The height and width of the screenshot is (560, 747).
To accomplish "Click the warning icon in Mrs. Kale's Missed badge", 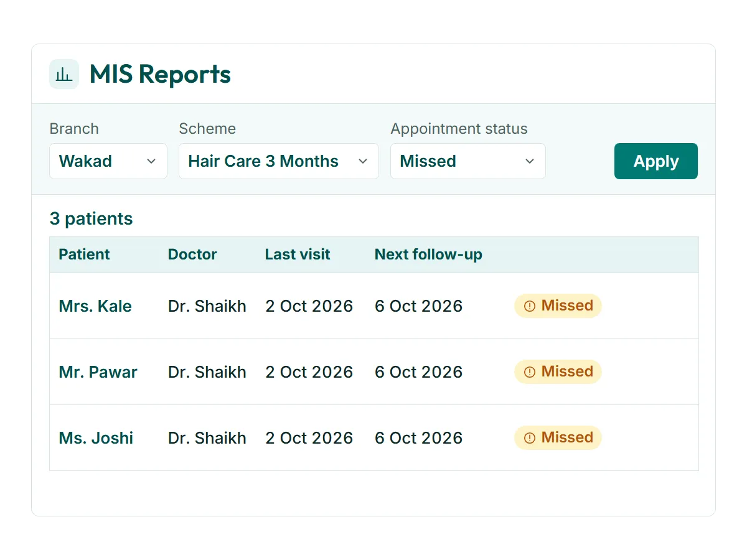I will [530, 306].
